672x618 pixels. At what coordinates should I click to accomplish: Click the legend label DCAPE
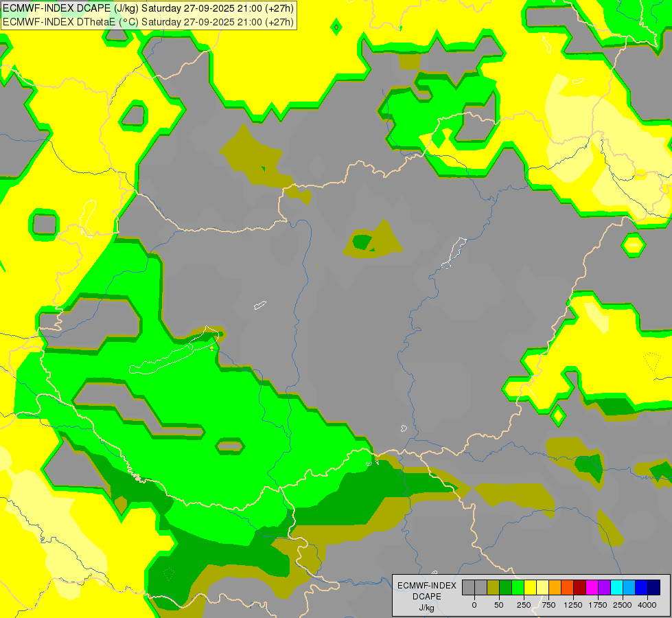pyautogui.click(x=427, y=597)
